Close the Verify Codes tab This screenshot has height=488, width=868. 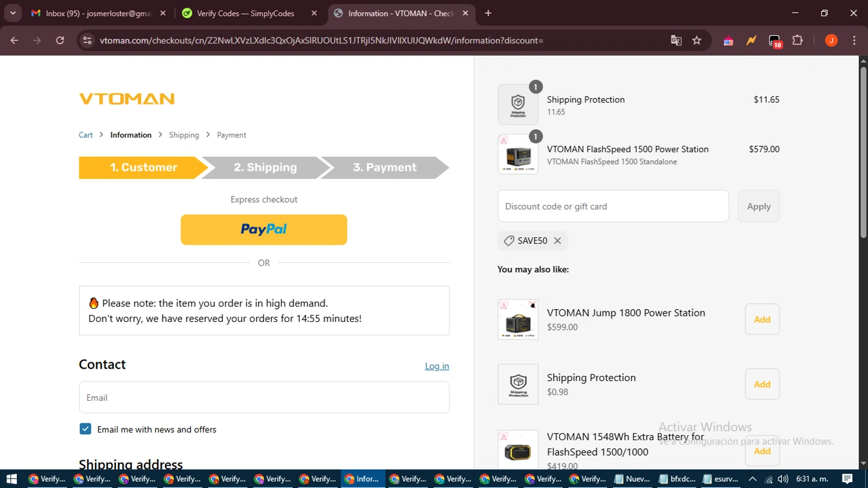(x=314, y=13)
